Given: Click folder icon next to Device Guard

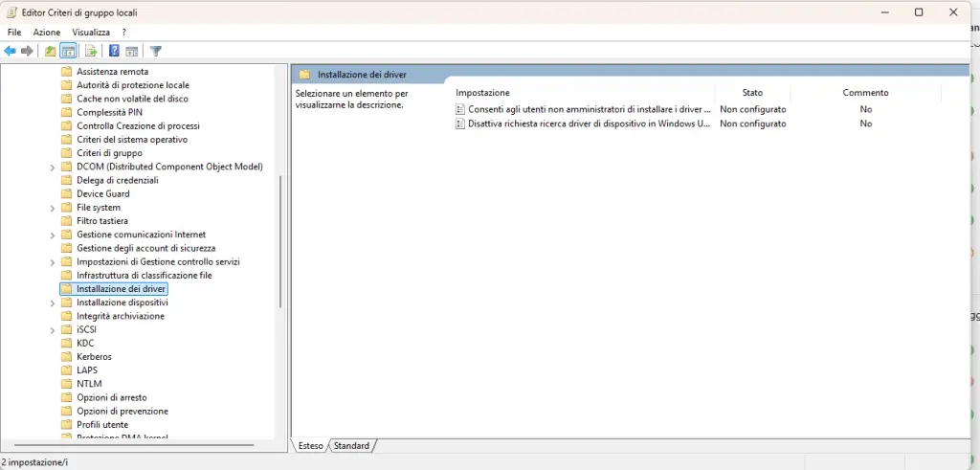Looking at the screenshot, I should (x=66, y=193).
